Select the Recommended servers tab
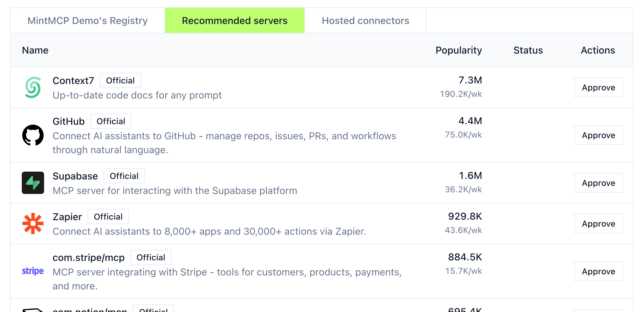The width and height of the screenshot is (644, 312). click(x=234, y=21)
